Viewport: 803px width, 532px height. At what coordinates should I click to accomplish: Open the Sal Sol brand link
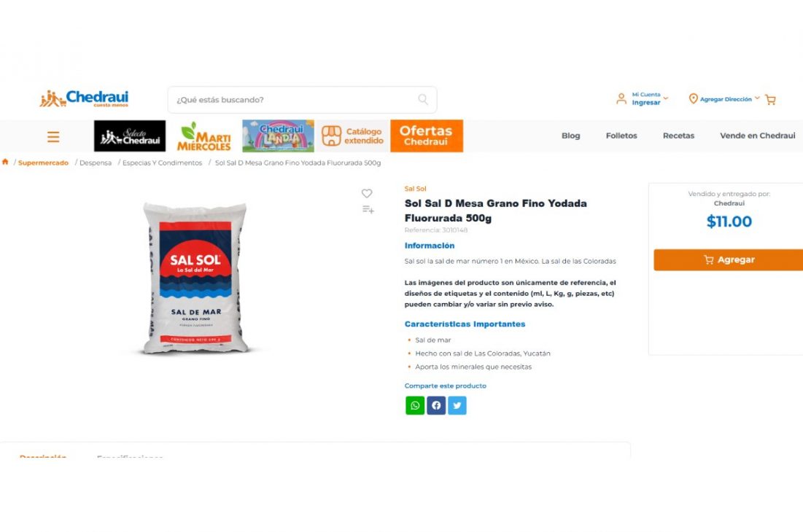[x=415, y=189]
